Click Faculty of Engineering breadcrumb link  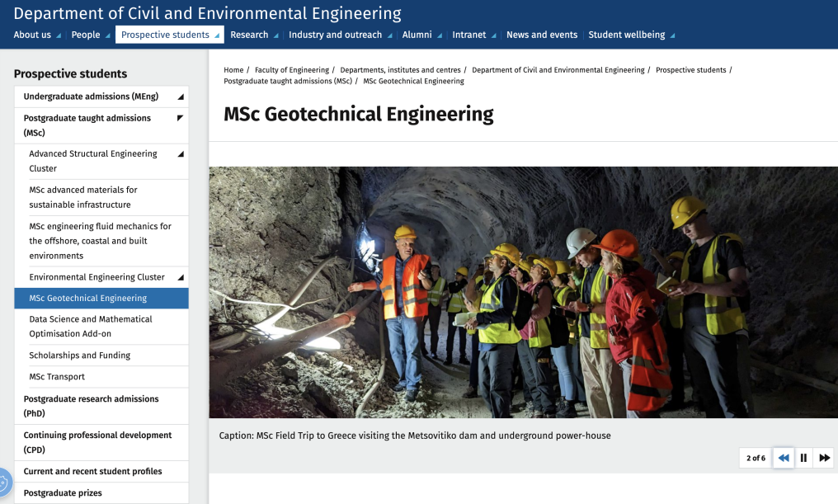coord(291,70)
